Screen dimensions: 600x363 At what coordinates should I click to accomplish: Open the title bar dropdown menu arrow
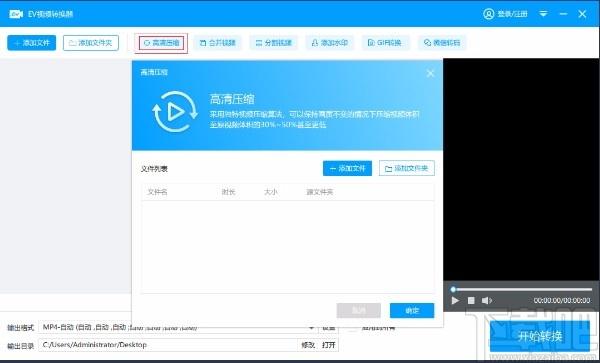click(543, 14)
